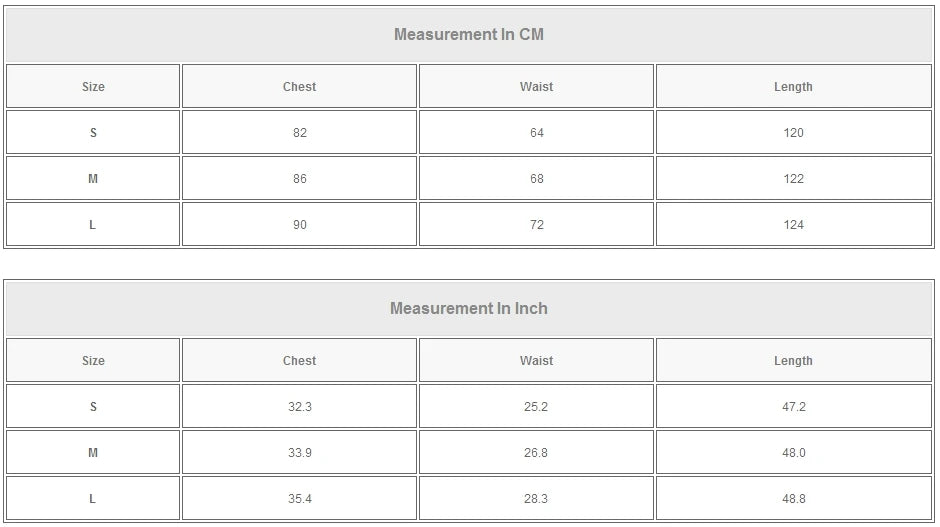Screen dimensions: 940x527
Task: Select the Waist column header in CM table
Action: pyautogui.click(x=536, y=87)
